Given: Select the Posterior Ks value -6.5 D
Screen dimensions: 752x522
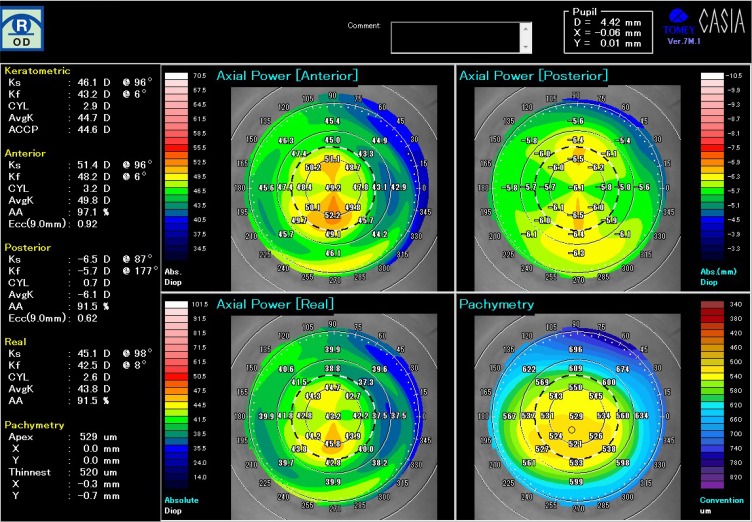Looking at the screenshot, I should [x=94, y=259].
